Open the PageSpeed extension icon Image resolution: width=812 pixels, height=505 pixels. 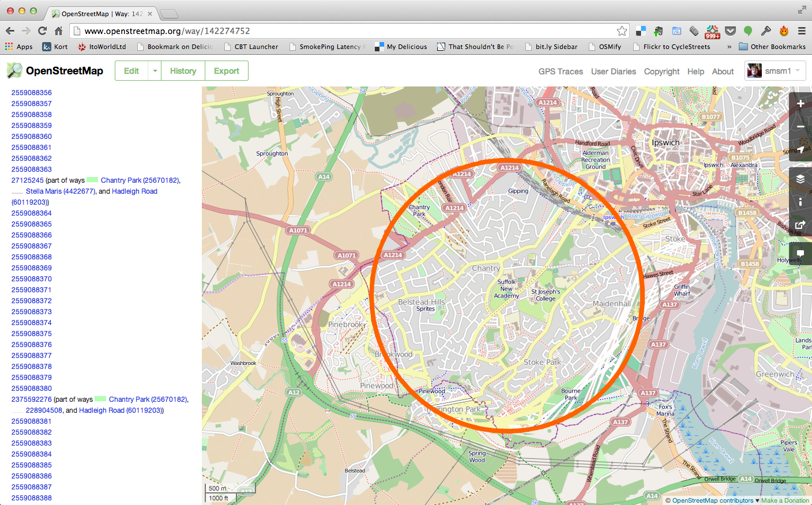(676, 31)
